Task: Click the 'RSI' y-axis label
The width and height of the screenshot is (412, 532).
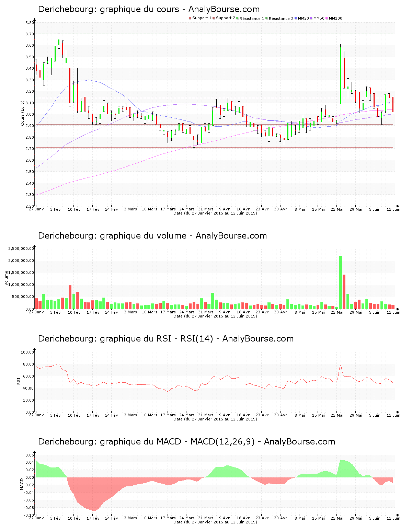Action: (18, 381)
